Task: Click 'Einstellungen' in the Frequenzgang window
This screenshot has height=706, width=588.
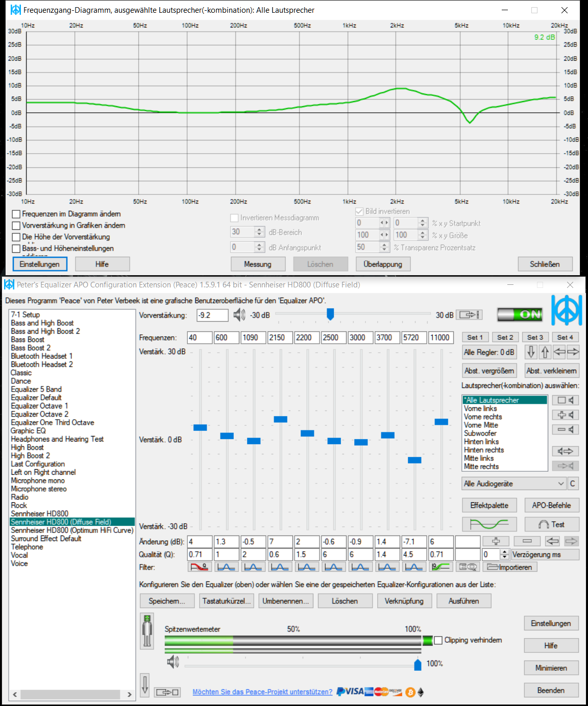Action: pyautogui.click(x=40, y=264)
